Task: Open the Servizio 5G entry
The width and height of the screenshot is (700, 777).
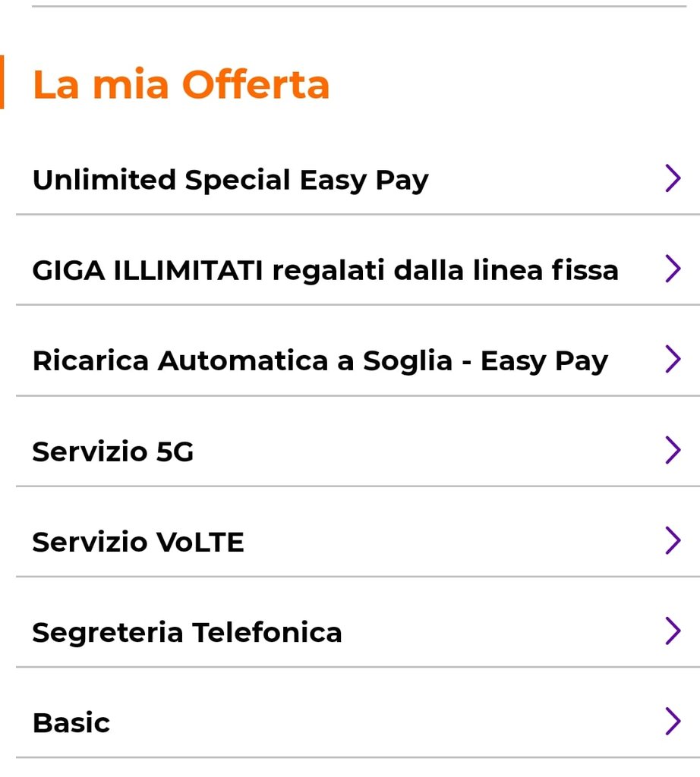Action: (x=113, y=451)
